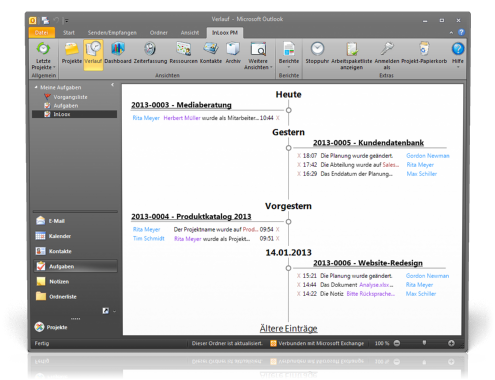Remove the 16:29 entry with X
Screen dimensions: 495x380
[299, 174]
